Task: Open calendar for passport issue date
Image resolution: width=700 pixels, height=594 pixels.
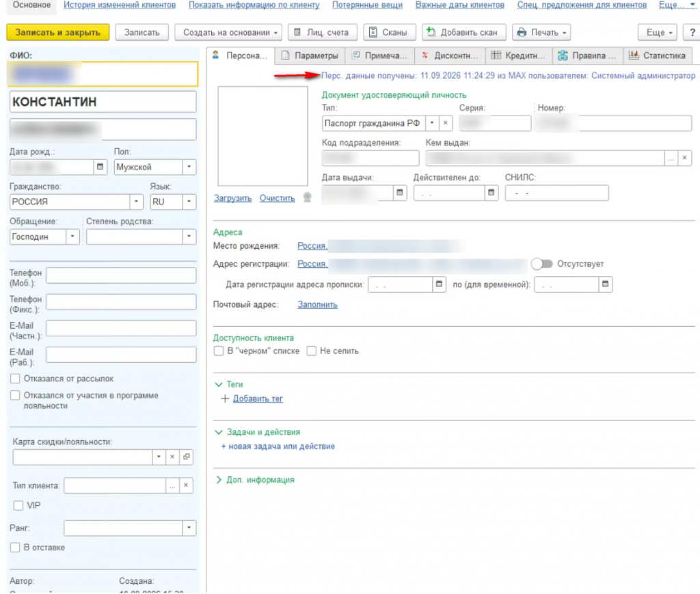Action: pyautogui.click(x=399, y=193)
